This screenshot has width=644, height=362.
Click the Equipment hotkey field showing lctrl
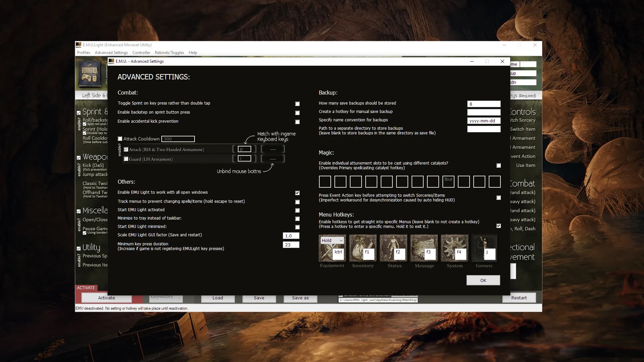click(x=338, y=254)
